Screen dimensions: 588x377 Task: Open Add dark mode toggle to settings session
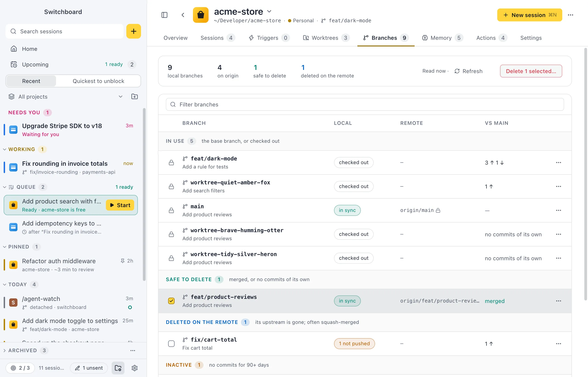coord(71,325)
